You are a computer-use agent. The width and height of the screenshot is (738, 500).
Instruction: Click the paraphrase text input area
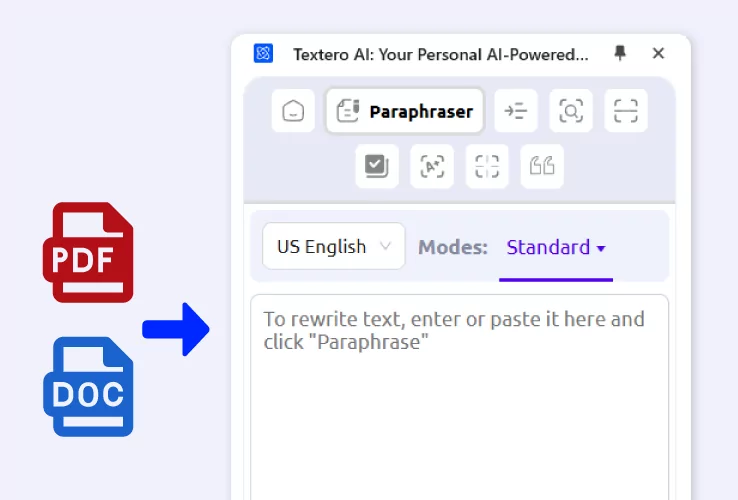[459, 397]
